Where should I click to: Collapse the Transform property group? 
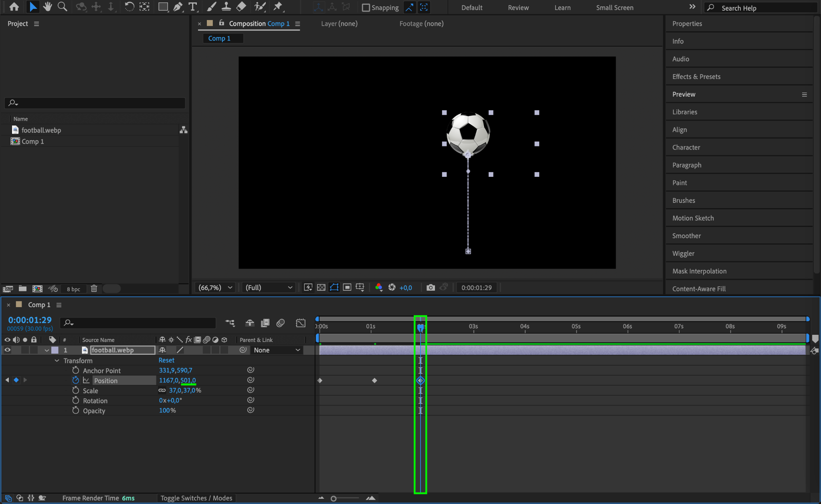click(57, 360)
